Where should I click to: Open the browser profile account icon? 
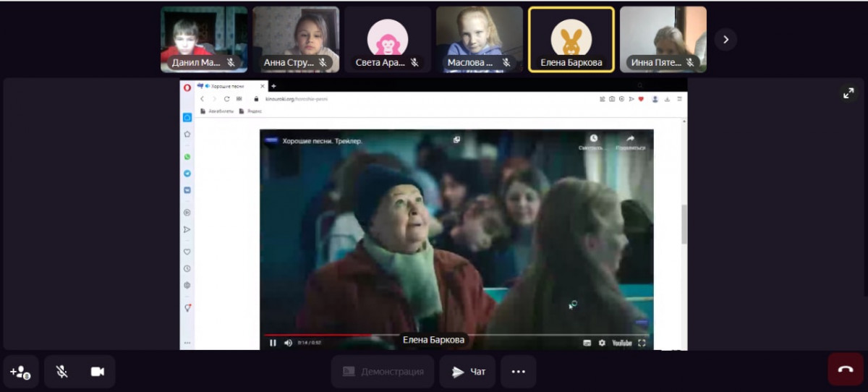pyautogui.click(x=655, y=99)
